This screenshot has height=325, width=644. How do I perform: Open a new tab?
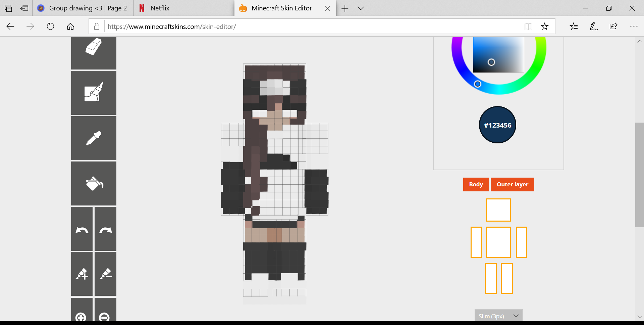click(x=345, y=8)
